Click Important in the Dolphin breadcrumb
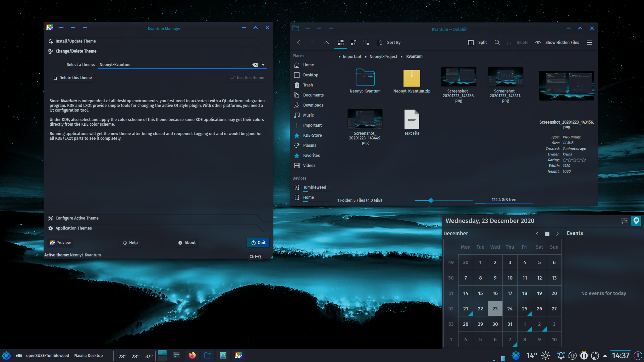The width and height of the screenshot is (644, 362). [x=352, y=57]
